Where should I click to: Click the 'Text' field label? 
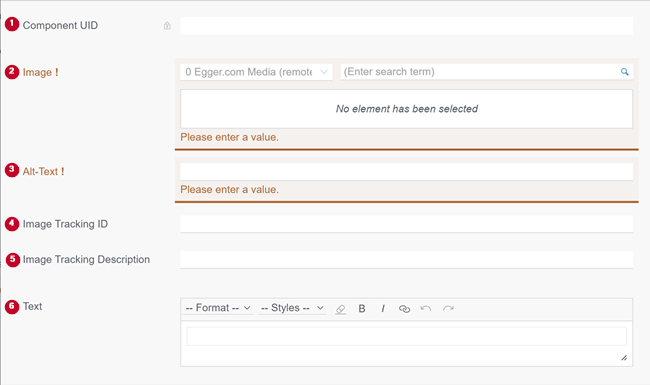pos(32,306)
